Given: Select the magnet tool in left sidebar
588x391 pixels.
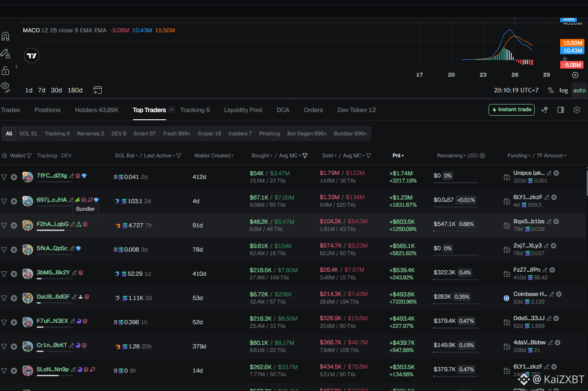Looking at the screenshot, I should tap(5, 36).
